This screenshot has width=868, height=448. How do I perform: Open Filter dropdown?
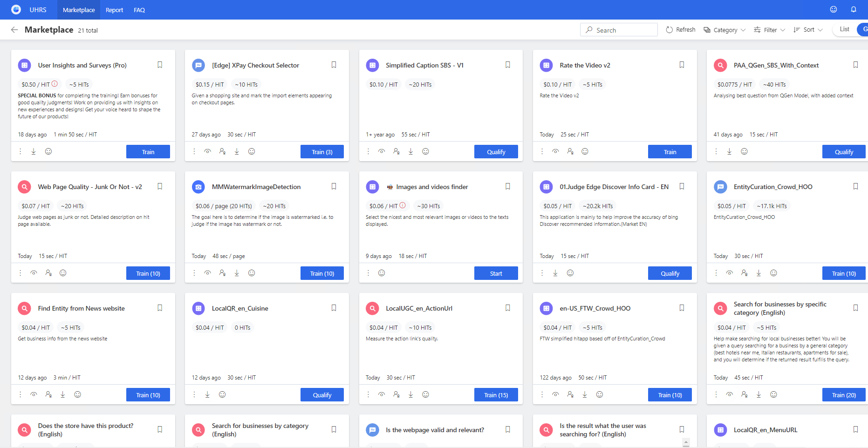(x=769, y=30)
